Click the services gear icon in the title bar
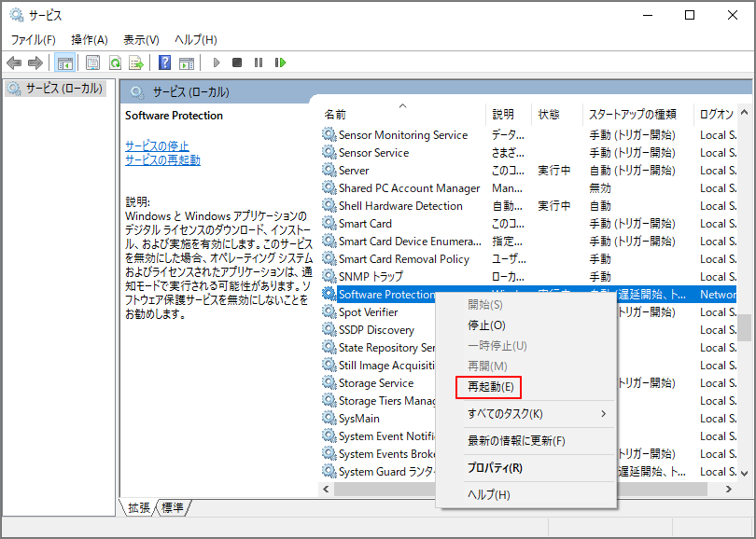This screenshot has width=756, height=539. 17,15
